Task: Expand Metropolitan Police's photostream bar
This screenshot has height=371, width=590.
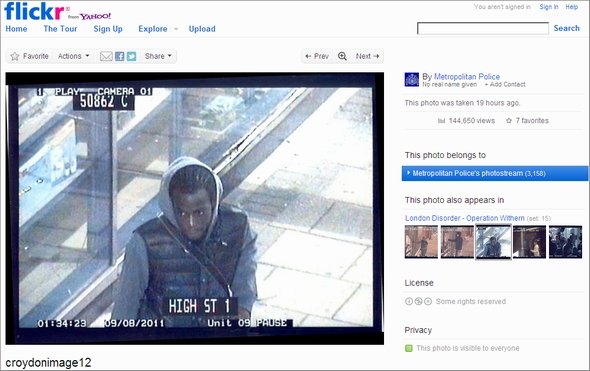Action: (494, 173)
